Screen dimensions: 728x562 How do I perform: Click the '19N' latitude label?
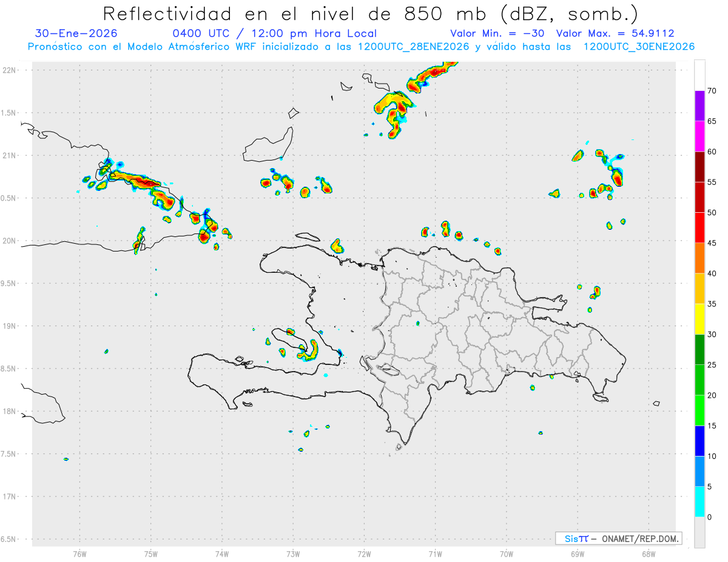(9, 326)
